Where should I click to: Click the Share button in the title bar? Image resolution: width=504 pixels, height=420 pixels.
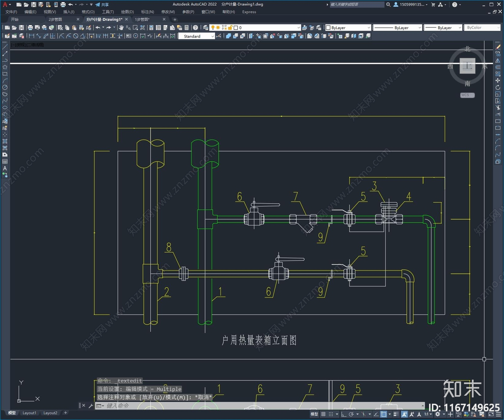102,4
